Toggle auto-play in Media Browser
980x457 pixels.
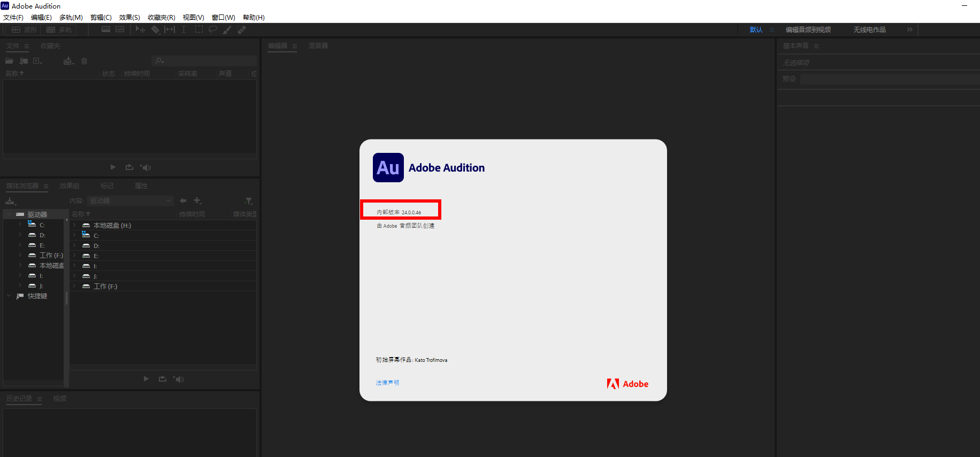tap(179, 379)
